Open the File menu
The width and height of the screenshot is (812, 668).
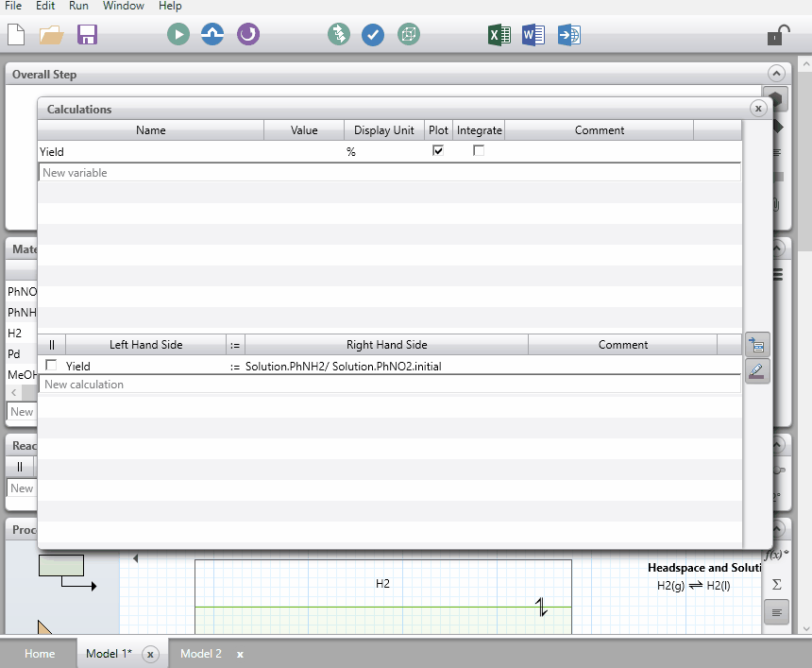point(13,6)
